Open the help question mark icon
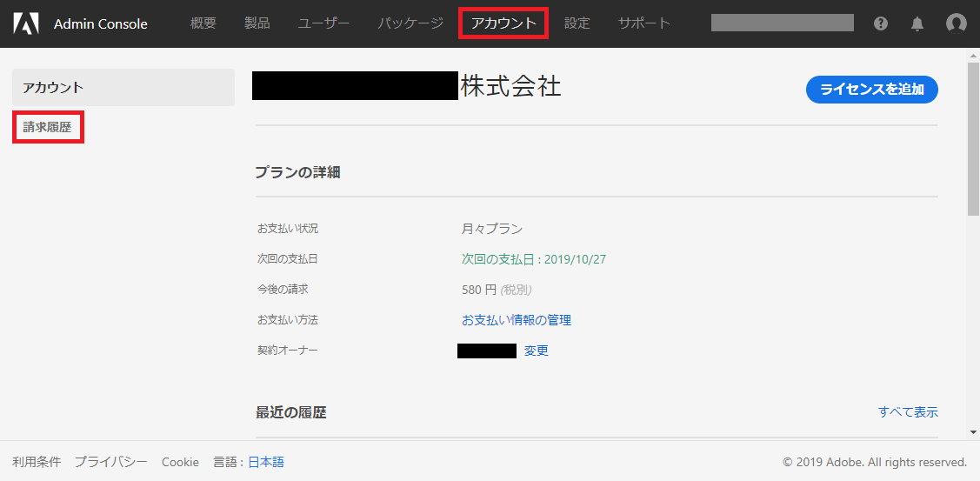Screen dimensions: 980x481 pyautogui.click(x=881, y=23)
